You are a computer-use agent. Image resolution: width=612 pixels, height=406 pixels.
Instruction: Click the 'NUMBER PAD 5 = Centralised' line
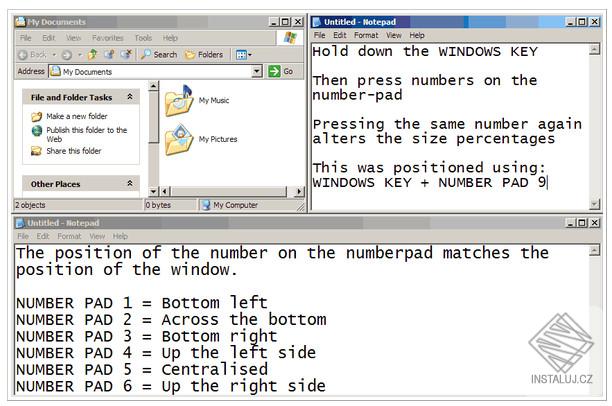(142, 369)
